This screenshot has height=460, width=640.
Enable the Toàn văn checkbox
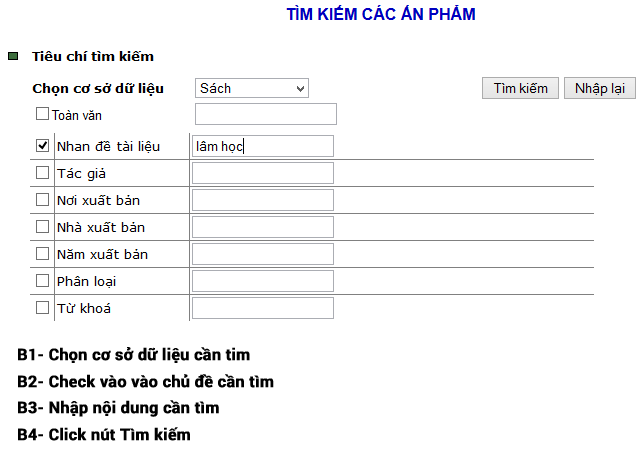42,114
